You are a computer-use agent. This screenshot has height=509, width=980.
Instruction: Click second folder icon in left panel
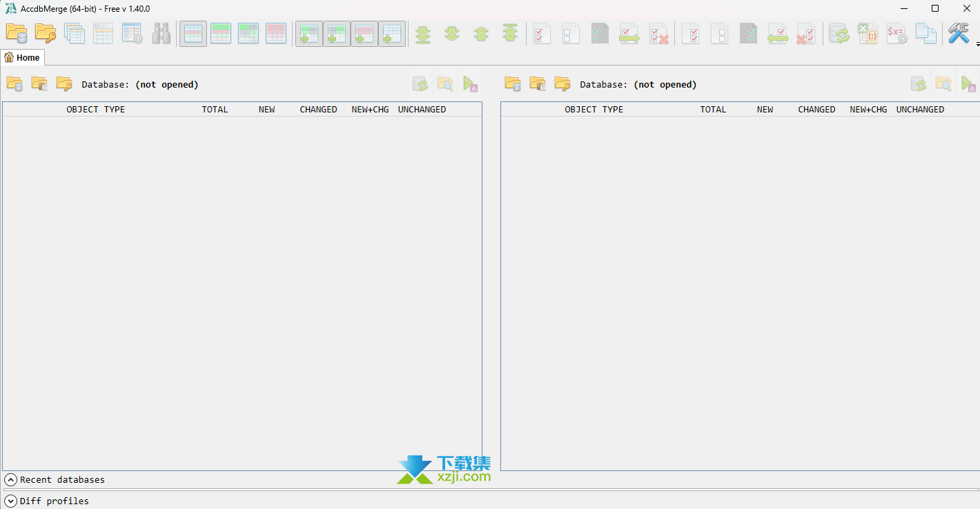pyautogui.click(x=39, y=84)
